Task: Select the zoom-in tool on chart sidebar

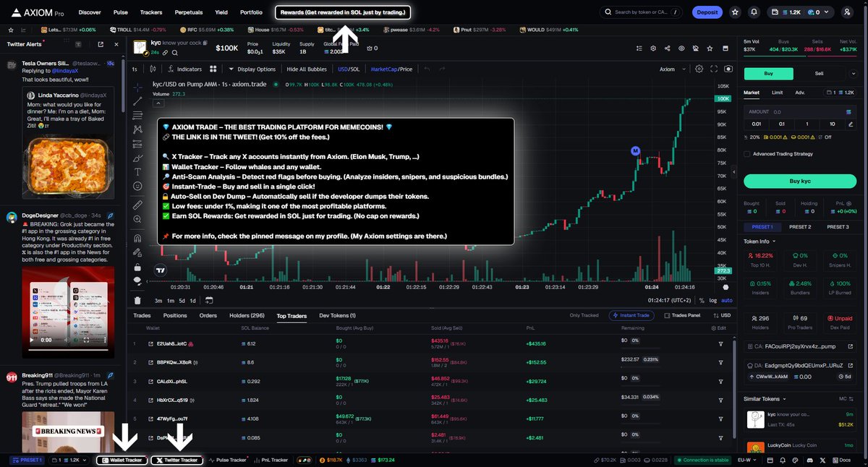Action: [x=137, y=220]
